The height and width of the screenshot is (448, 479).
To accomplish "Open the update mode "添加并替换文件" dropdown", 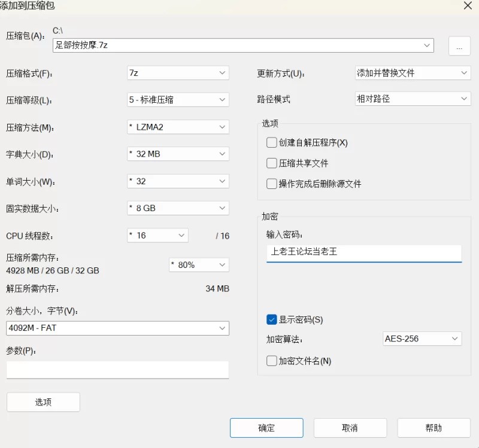I will tap(413, 73).
